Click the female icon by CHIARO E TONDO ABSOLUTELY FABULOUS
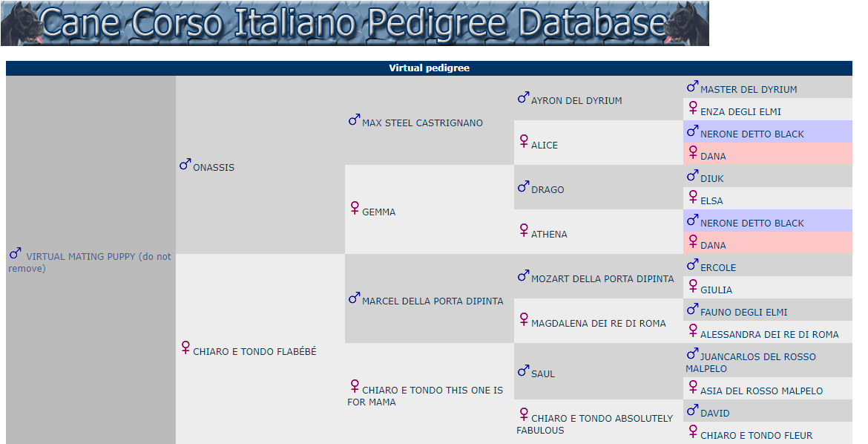 tap(524, 414)
